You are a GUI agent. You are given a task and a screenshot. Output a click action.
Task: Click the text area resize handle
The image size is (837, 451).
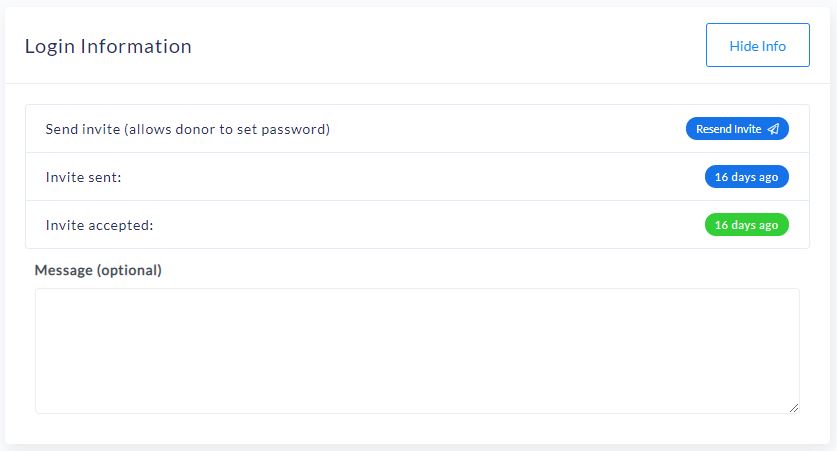[794, 408]
